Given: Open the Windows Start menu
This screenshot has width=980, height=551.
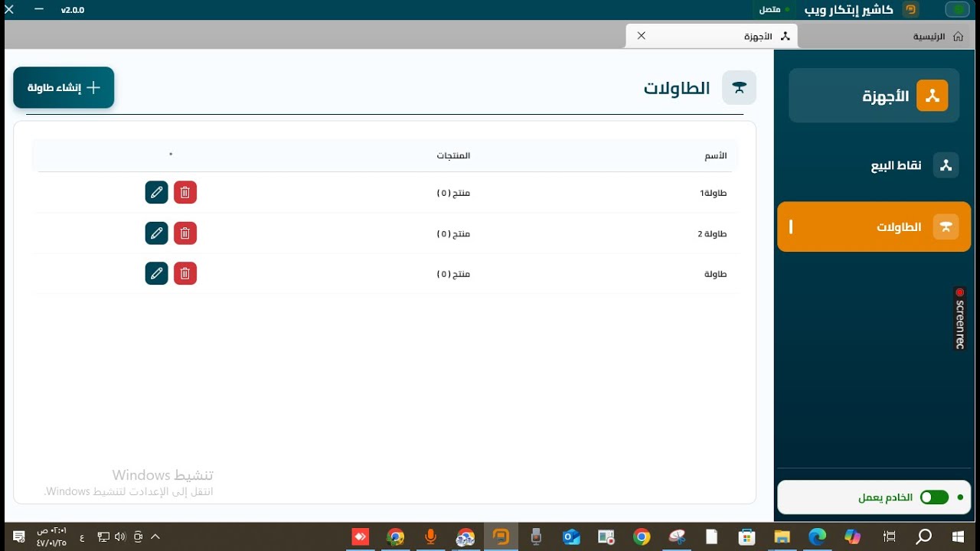Looking at the screenshot, I should (959, 536).
